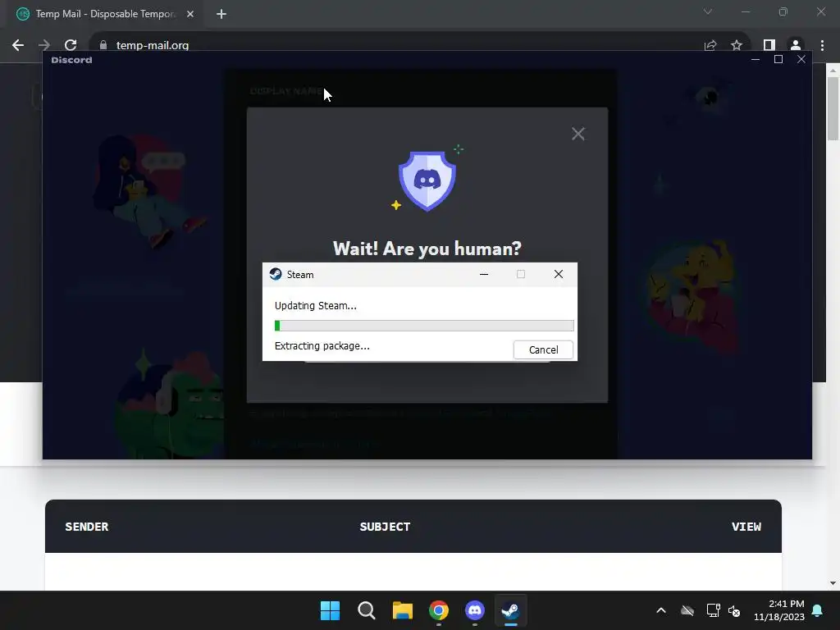Open Chrome three-dot menu
840x630 pixels.
tap(822, 45)
